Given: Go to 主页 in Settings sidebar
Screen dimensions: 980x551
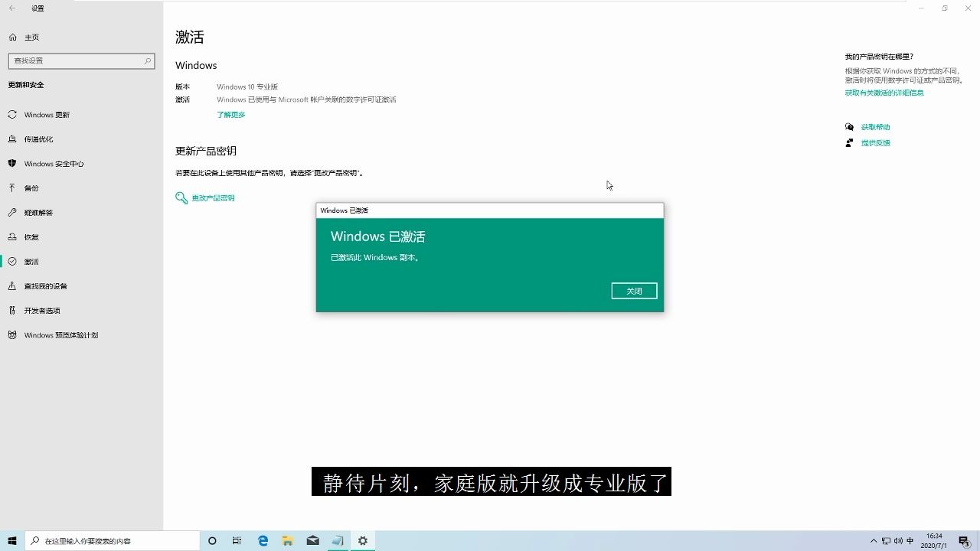Looking at the screenshot, I should (31, 37).
